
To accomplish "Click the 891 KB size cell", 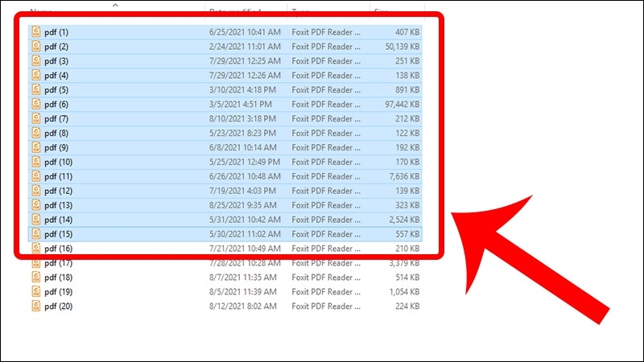I will [407, 89].
